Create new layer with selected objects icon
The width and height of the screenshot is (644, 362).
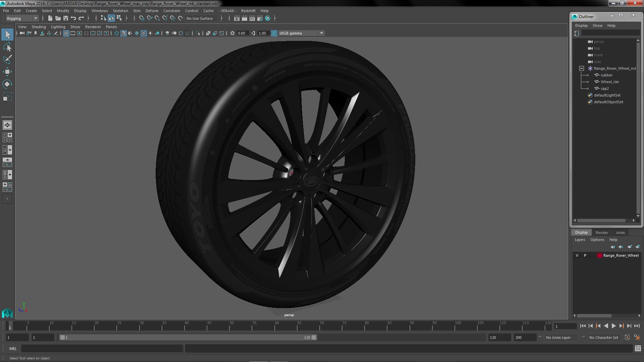[x=638, y=247]
